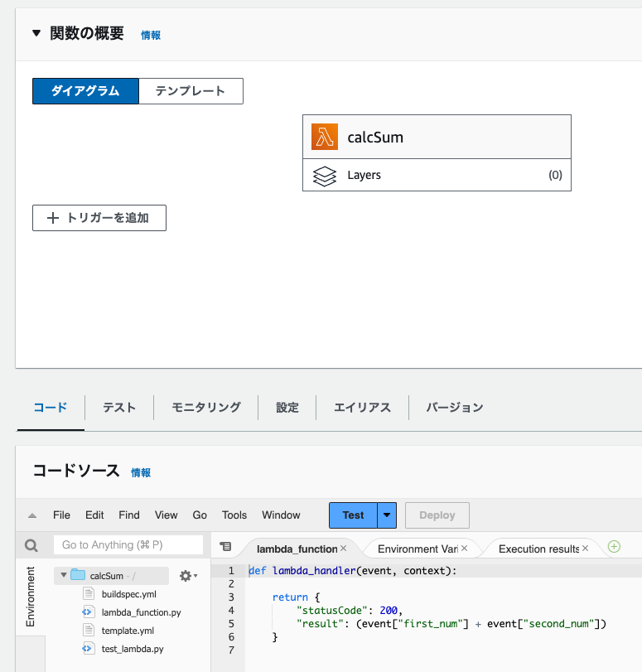Open the View menu
This screenshot has height=672, width=642.
tap(167, 515)
